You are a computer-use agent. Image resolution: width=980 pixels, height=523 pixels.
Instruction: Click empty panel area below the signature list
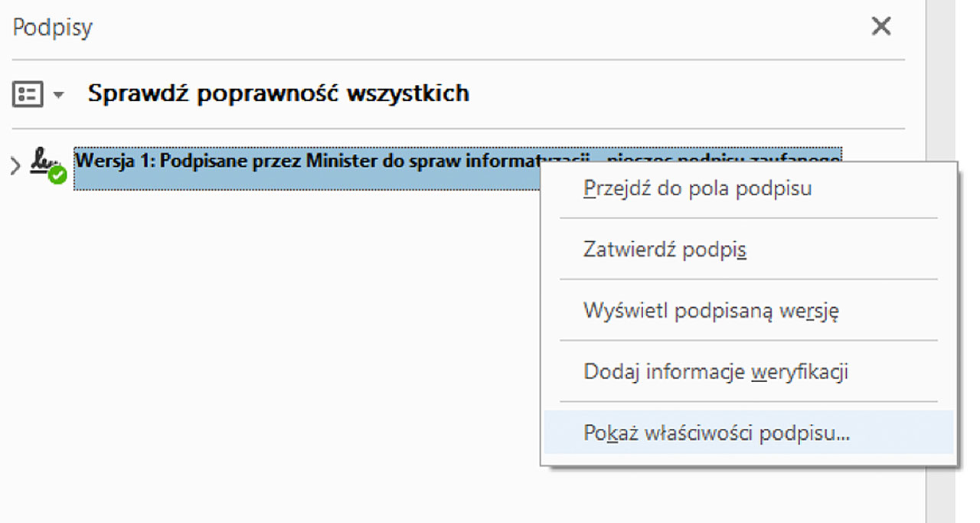pos(268,345)
